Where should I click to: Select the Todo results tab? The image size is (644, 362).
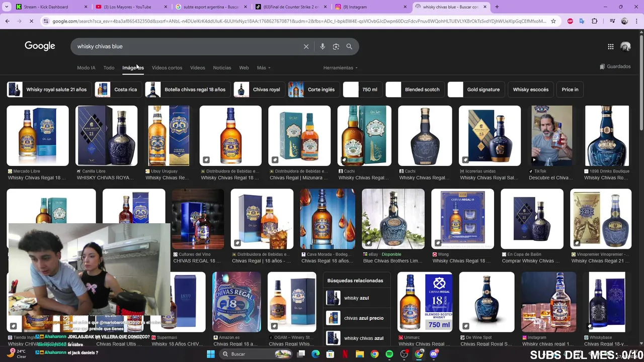109,67
